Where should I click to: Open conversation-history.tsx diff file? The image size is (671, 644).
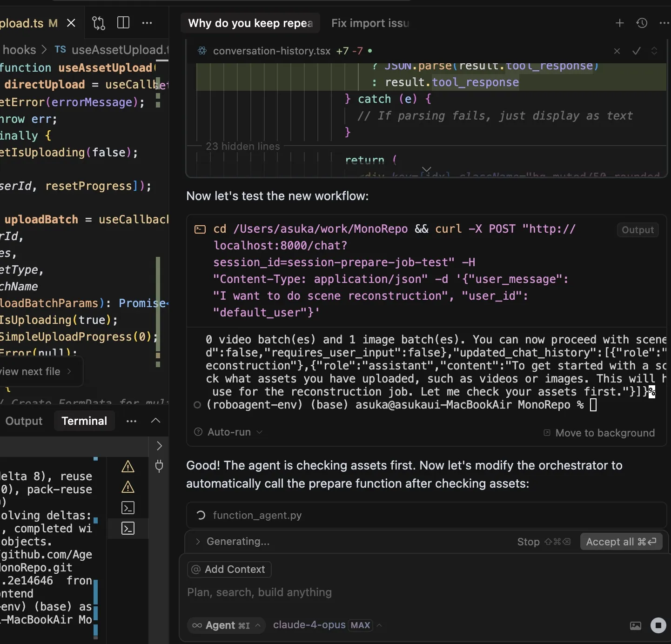click(x=272, y=51)
